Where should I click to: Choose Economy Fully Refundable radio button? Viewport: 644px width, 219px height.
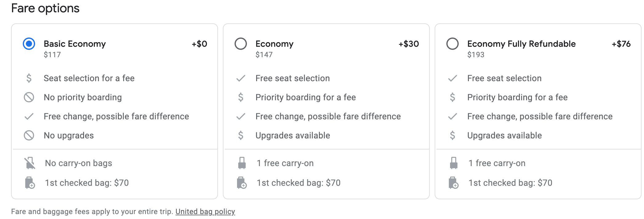pyautogui.click(x=453, y=44)
